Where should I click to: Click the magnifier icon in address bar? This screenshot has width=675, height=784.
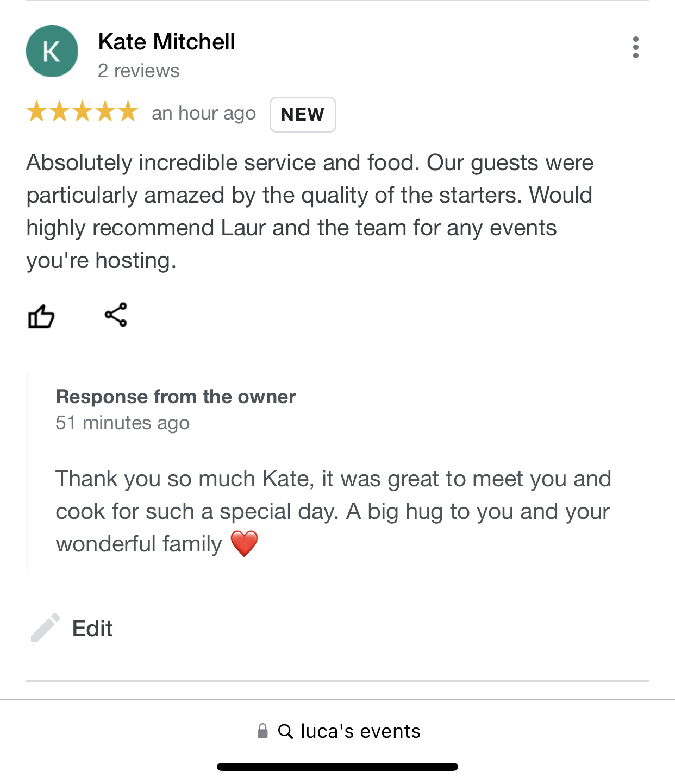tap(285, 731)
